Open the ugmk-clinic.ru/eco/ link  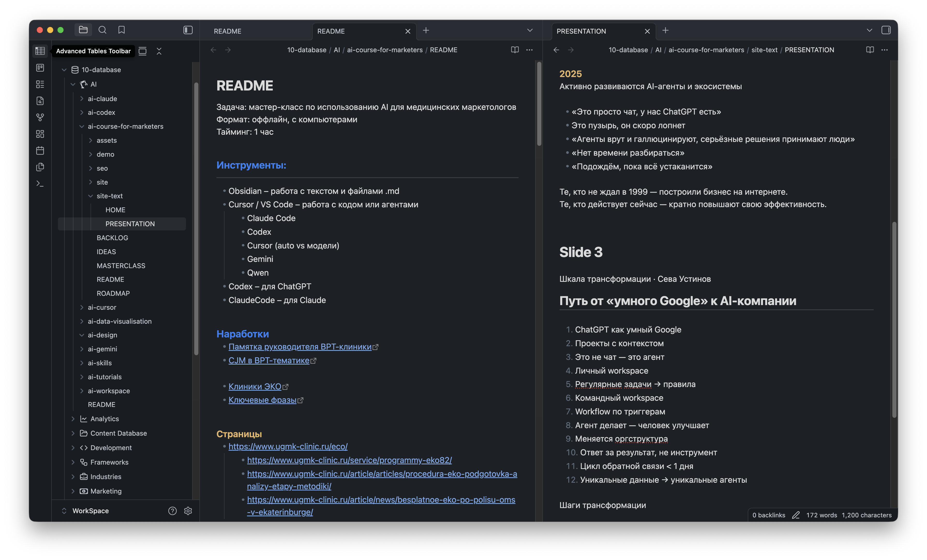tap(288, 447)
